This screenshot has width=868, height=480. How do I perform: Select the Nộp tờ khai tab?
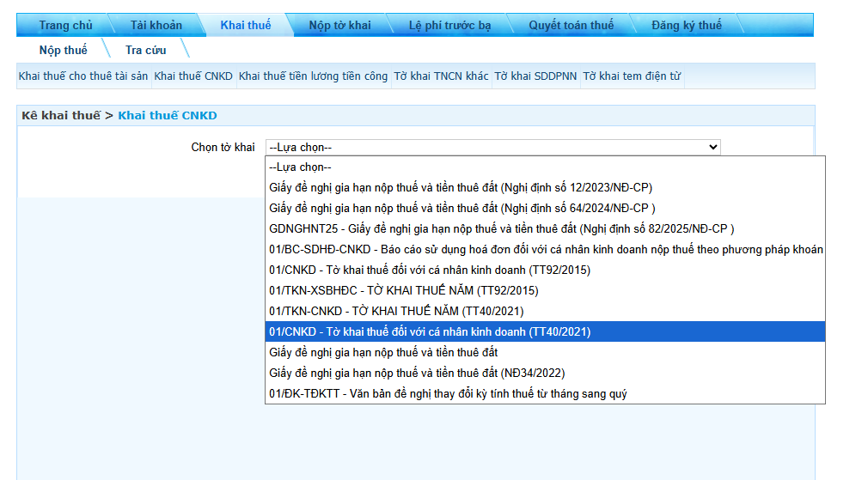pos(339,25)
